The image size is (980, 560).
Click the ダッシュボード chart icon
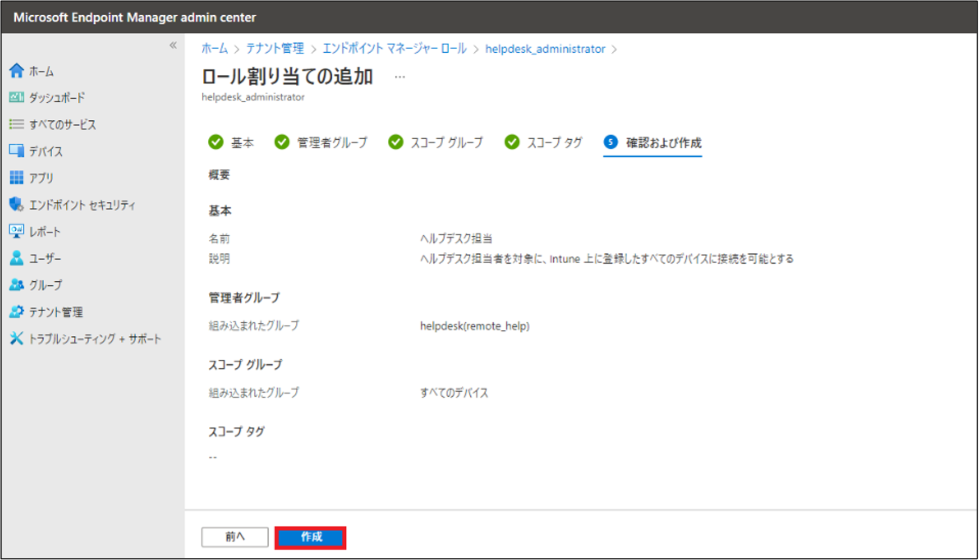pyautogui.click(x=17, y=97)
